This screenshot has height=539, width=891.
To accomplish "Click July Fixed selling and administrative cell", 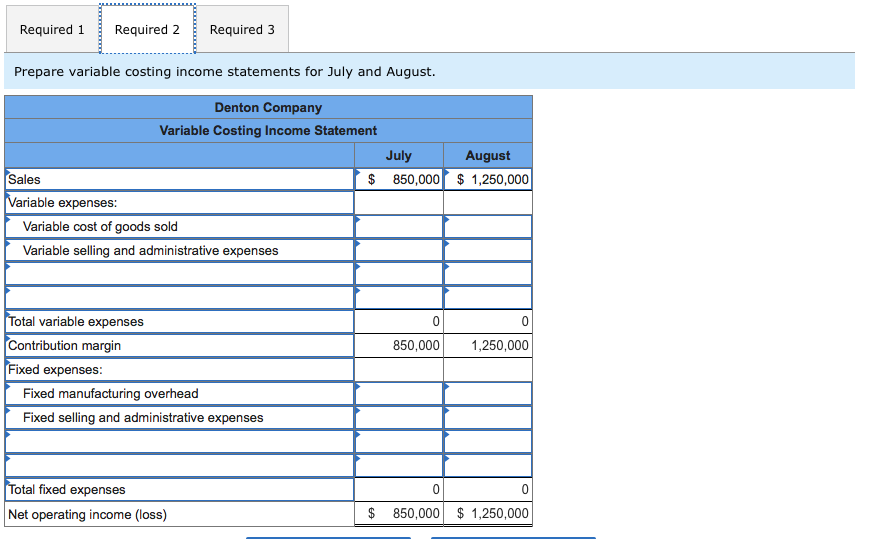I will point(399,417).
